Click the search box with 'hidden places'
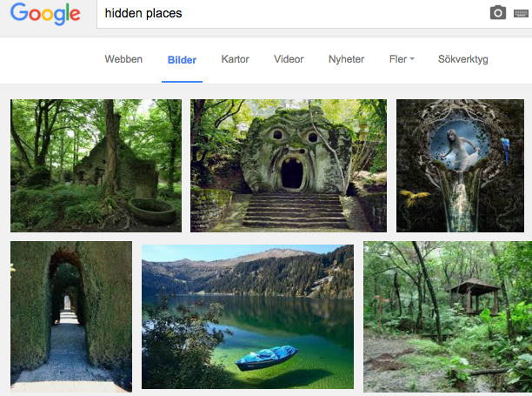The image size is (532, 396). 287,14
